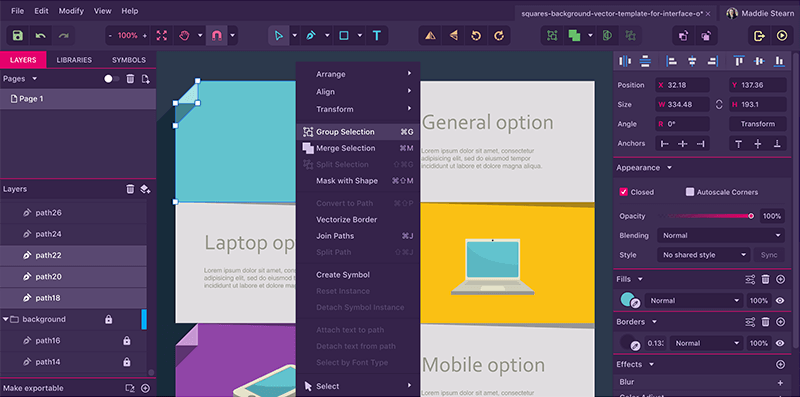800x397 pixels.
Task: Add a new page icon
Action: pos(146,79)
